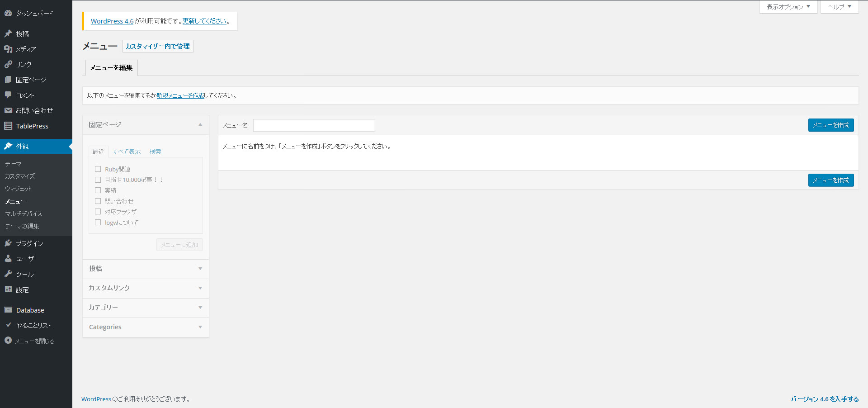Image resolution: width=868 pixels, height=408 pixels.
Task: Check the Ruby関連 page checkbox
Action: click(x=98, y=169)
